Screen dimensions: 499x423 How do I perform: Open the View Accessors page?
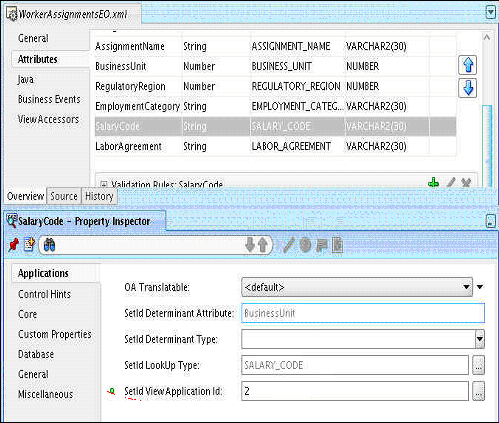tap(49, 119)
